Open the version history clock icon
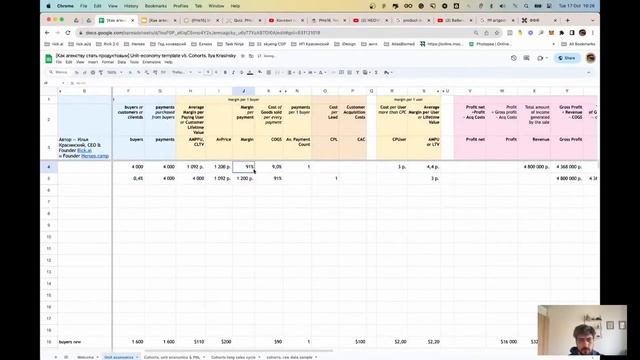The height and width of the screenshot is (360, 640). pyautogui.click(x=513, y=58)
